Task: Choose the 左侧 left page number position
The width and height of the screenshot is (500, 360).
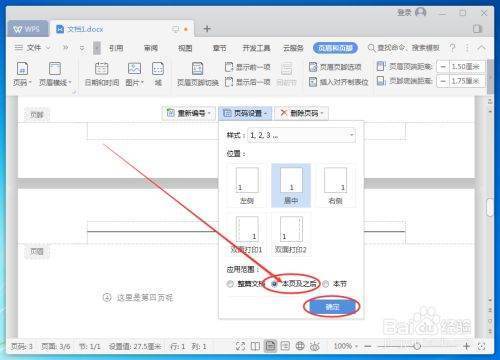Action: 247,186
